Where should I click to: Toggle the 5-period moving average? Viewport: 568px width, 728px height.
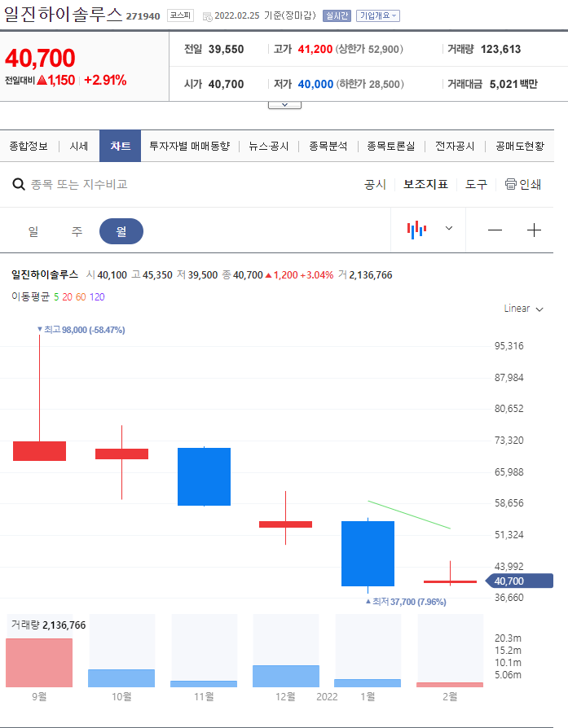[56, 296]
